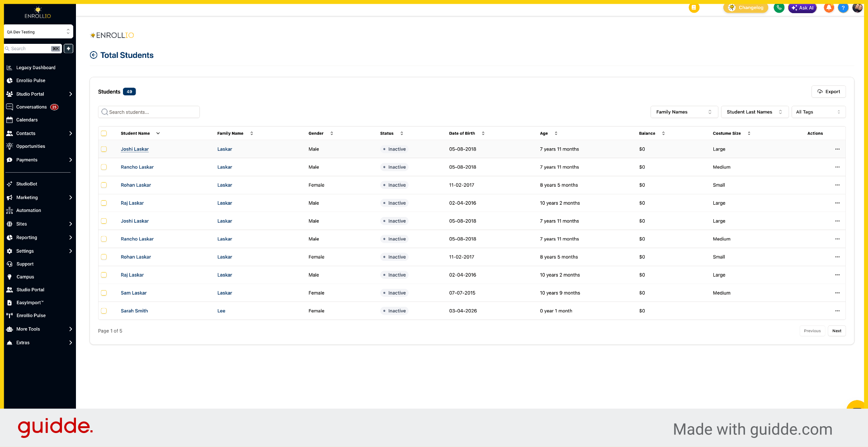Sort by Date of Birth column arrows
The image size is (868, 447).
point(483,133)
